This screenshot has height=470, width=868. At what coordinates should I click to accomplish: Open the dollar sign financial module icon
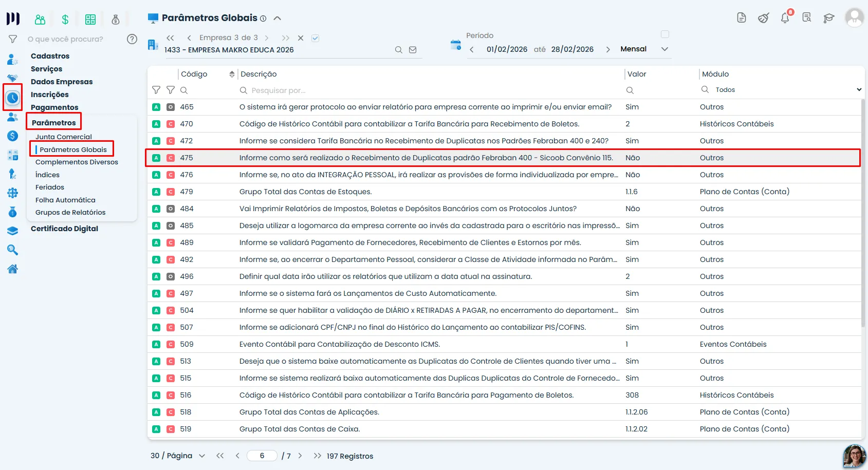coord(65,20)
